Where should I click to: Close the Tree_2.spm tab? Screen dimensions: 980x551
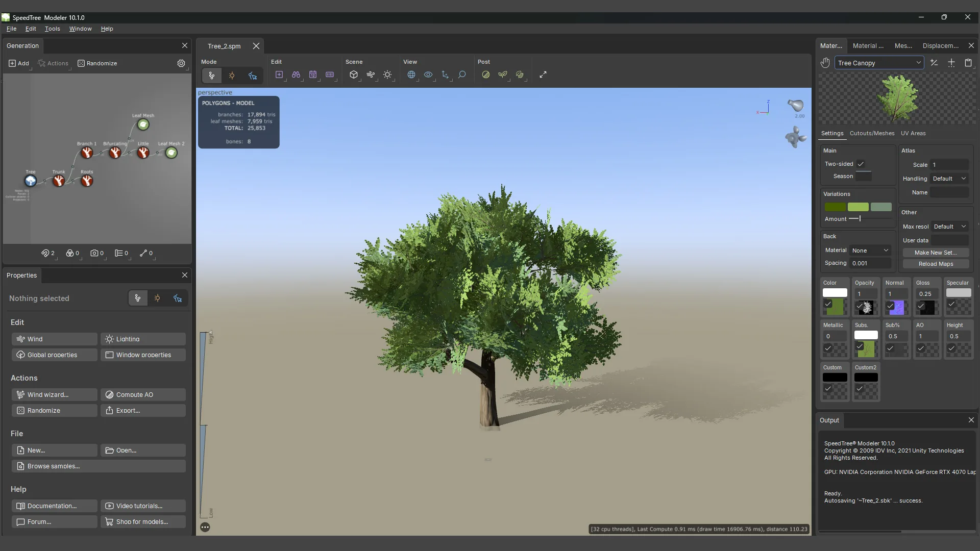tap(256, 46)
